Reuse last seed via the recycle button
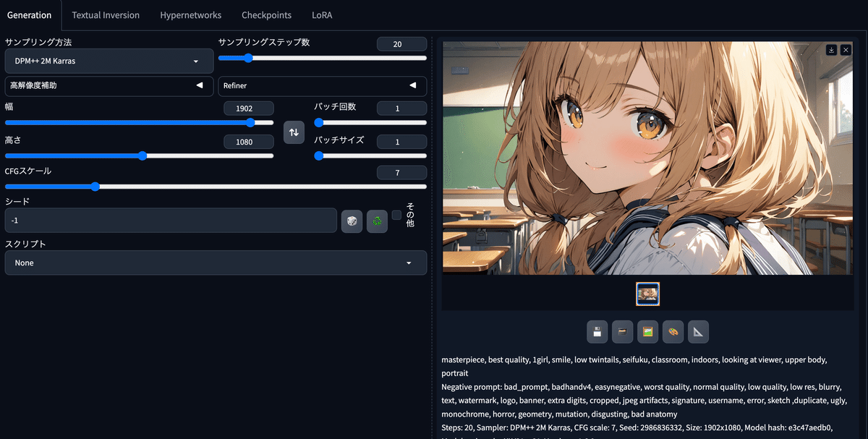This screenshot has width=868, height=439. [377, 221]
